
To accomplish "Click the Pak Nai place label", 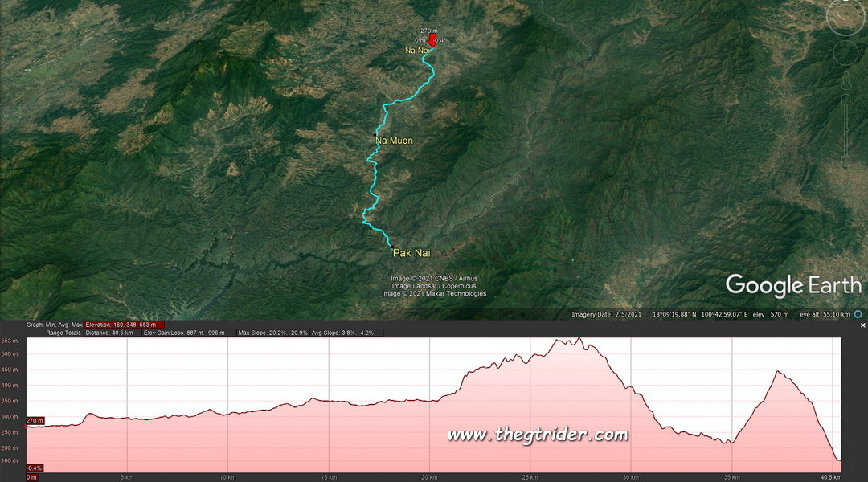I will (411, 253).
